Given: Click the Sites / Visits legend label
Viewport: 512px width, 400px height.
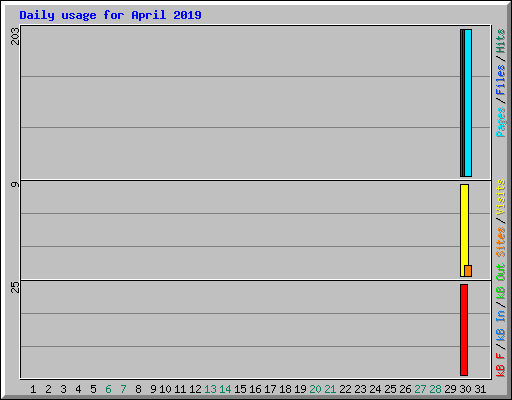Looking at the screenshot, I should [501, 218].
